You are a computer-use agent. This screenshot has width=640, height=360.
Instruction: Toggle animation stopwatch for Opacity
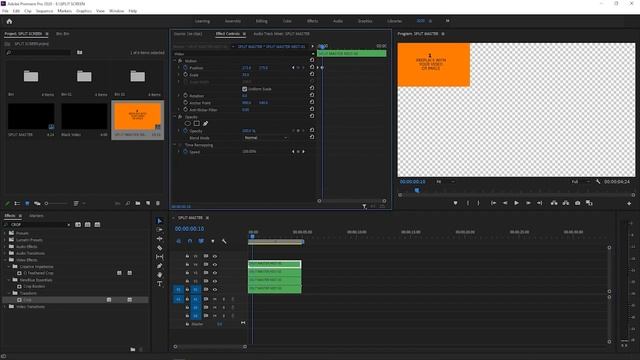point(185,131)
